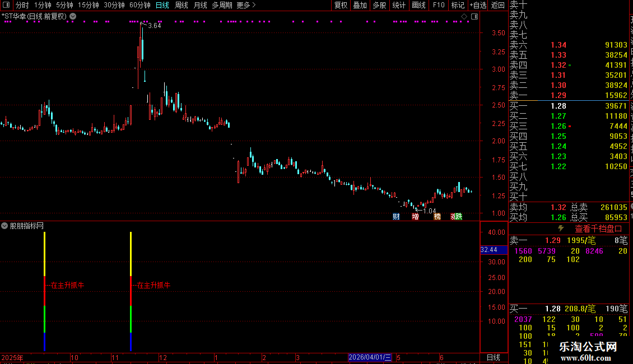Open 查看千档盘口 link
The width and height of the screenshot is (633, 364).
click(598, 229)
